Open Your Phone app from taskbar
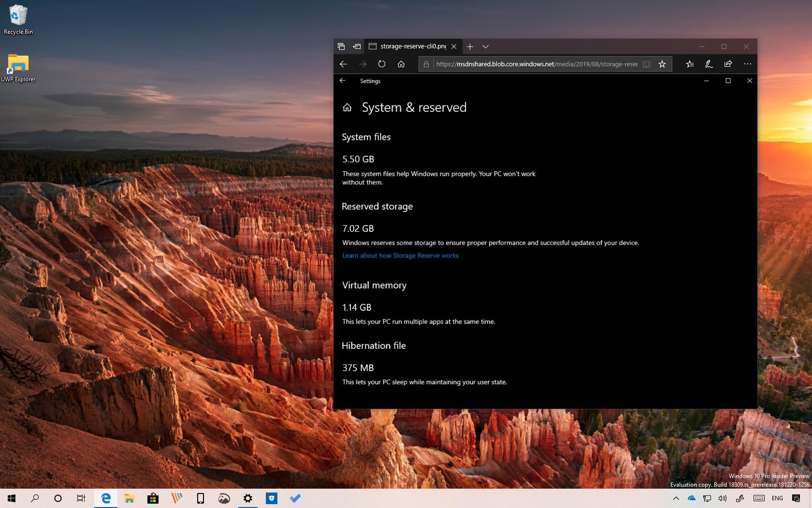 click(200, 498)
